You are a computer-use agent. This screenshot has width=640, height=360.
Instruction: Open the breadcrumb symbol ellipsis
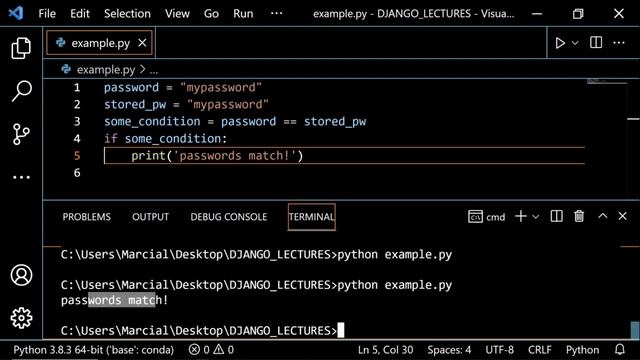[153, 71]
